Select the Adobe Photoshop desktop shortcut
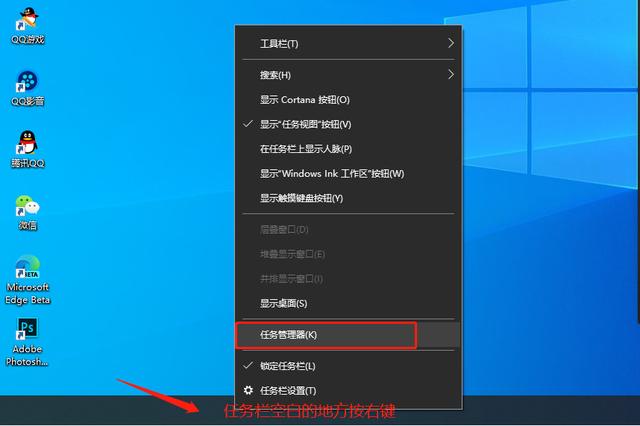Screen dimensions: 640x426 point(27,342)
